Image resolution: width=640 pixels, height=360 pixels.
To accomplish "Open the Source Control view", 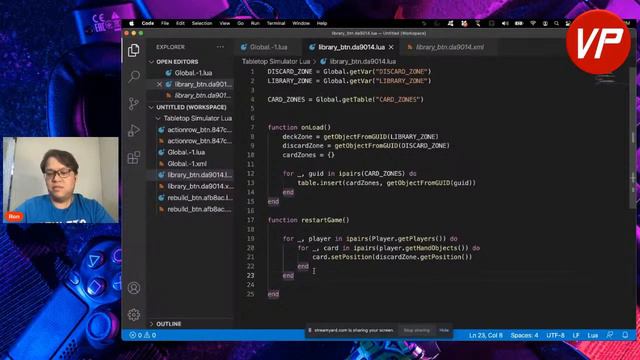I will 133,103.
